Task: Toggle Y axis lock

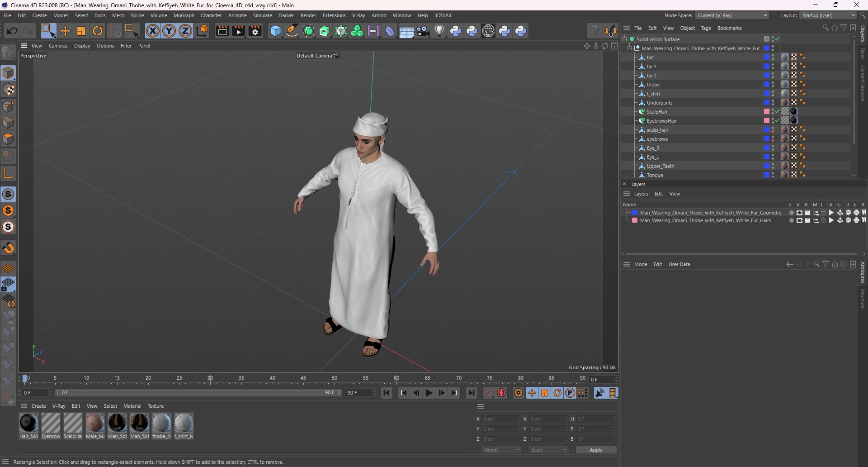Action: (169, 31)
